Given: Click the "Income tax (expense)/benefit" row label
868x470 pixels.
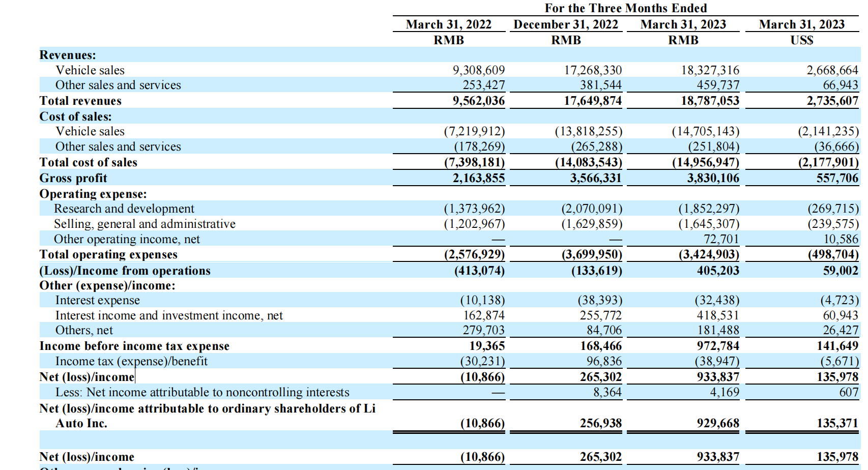Looking at the screenshot, I should (131, 361).
